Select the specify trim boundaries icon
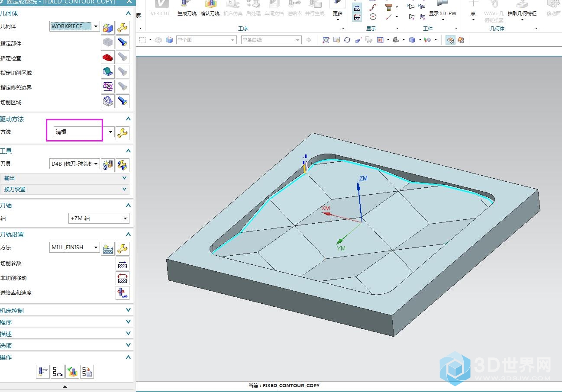 [x=107, y=87]
